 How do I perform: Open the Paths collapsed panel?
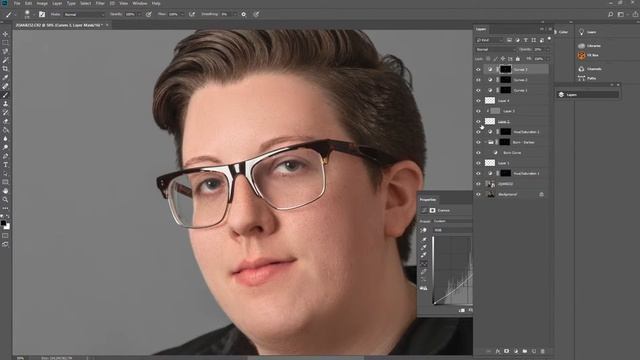(x=587, y=78)
